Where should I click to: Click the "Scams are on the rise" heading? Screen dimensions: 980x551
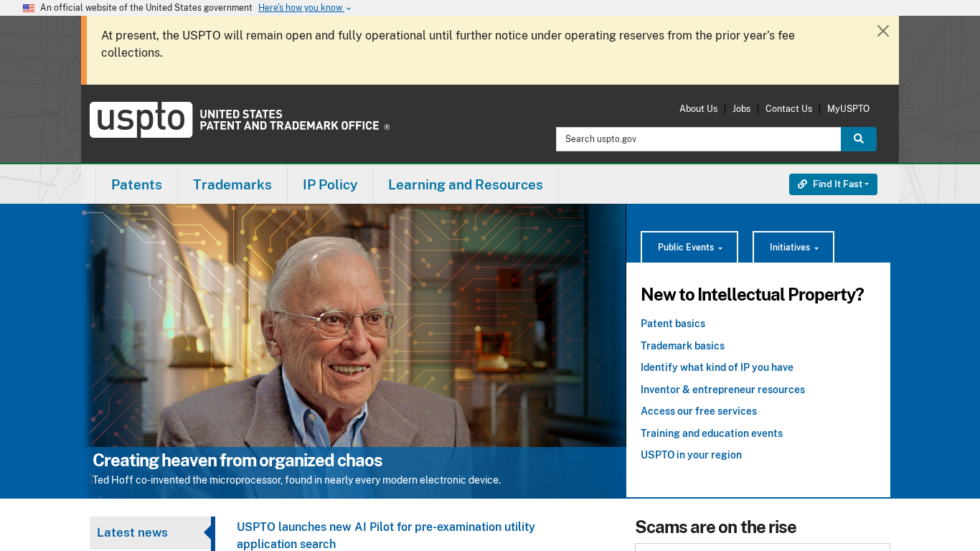715,527
